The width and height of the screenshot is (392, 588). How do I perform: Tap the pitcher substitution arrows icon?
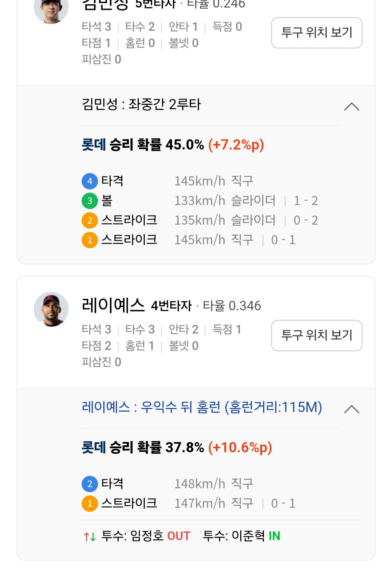[x=90, y=536]
